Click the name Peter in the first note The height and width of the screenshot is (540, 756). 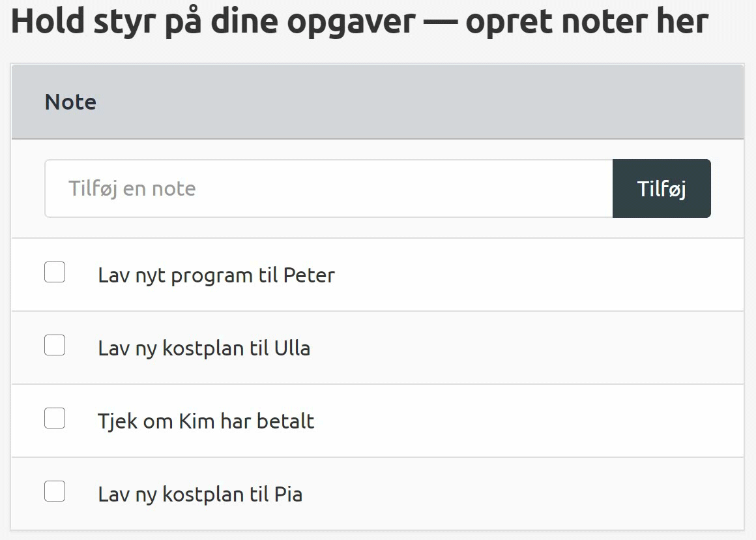pyautogui.click(x=309, y=275)
